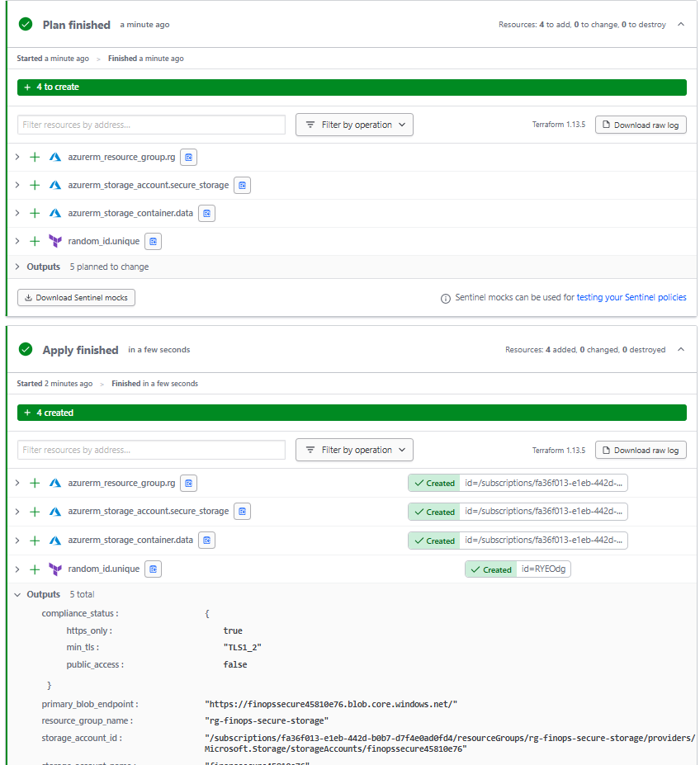Viewport: 700px width, 765px height.
Task: Collapse the Plan finished panel using chevron
Action: pos(681,25)
